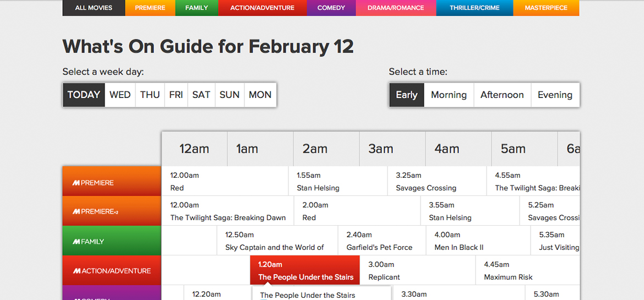Select MON as the week day
The width and height of the screenshot is (644, 300).
click(x=260, y=95)
